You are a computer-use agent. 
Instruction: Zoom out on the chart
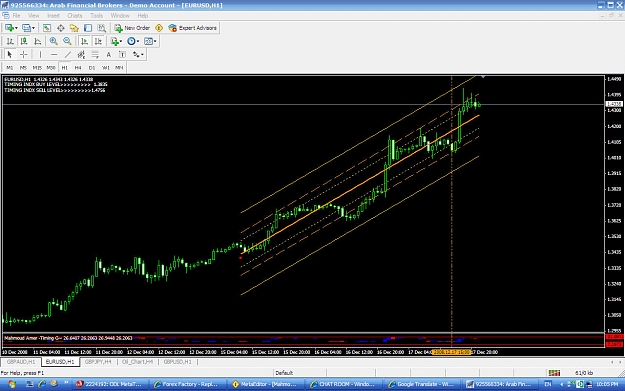67,41
